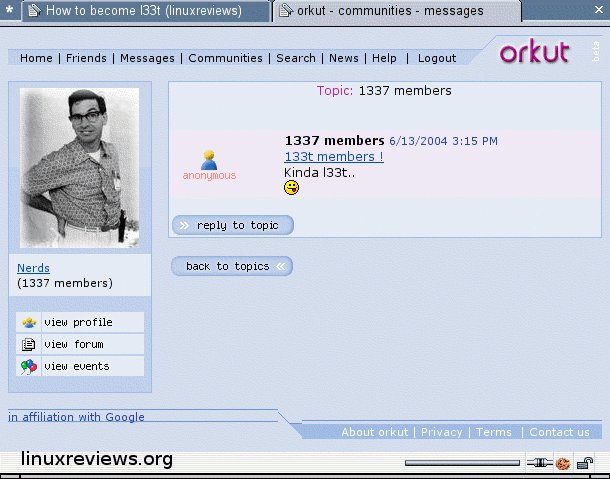Click the asterisk new tab icon

tap(9, 10)
